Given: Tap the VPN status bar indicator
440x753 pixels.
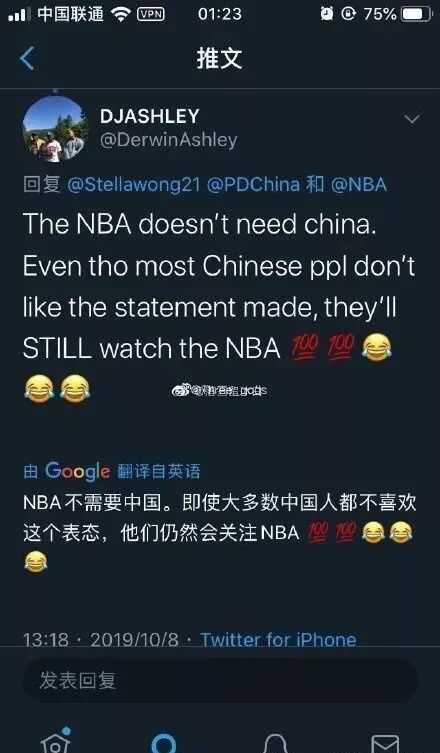Looking at the screenshot, I should tap(151, 14).
